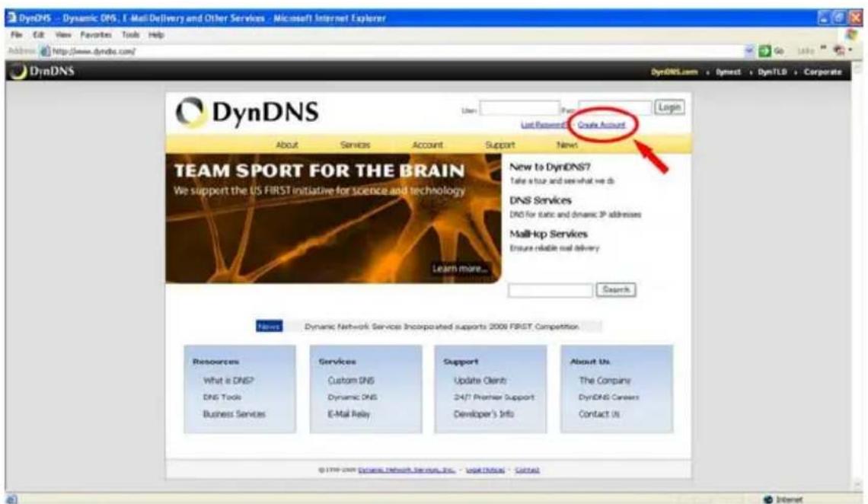Click the MailHop Services heading link

[x=548, y=234]
